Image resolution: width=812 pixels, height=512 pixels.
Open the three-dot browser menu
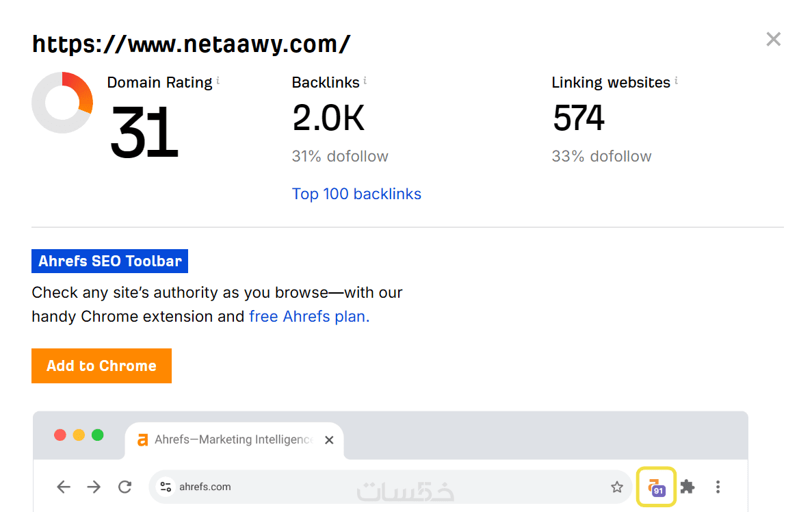tap(718, 487)
